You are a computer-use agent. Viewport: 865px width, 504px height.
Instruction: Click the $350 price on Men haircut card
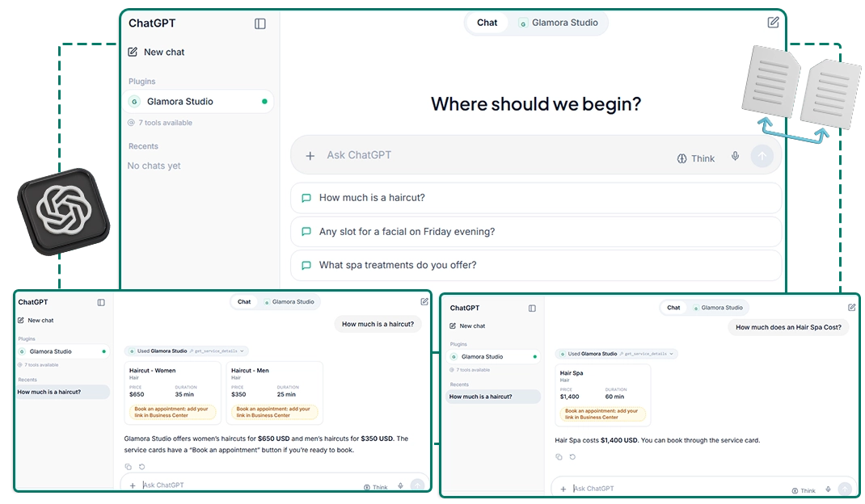coord(238,394)
